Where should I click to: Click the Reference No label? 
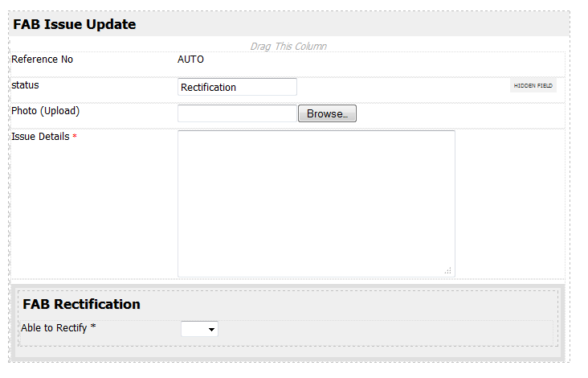[x=42, y=60]
